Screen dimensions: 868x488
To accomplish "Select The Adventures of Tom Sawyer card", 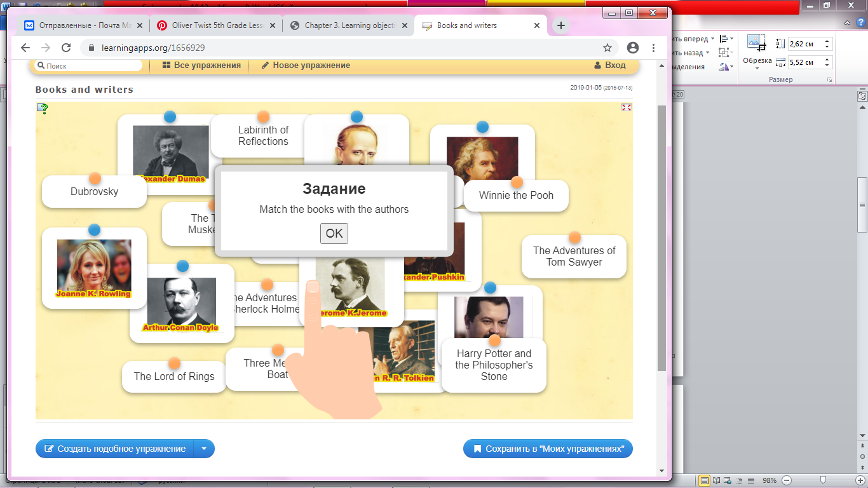I will (574, 256).
